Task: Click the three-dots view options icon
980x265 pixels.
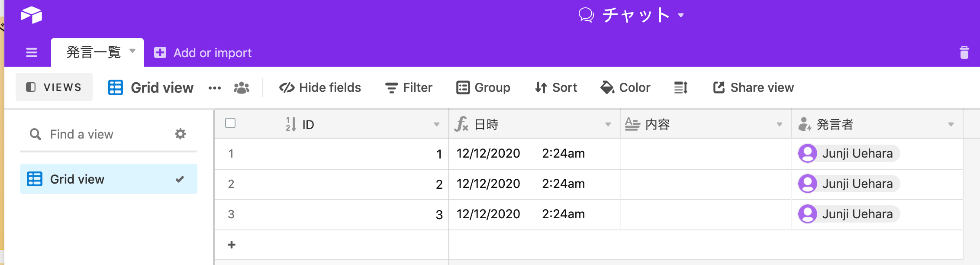Action: [215, 88]
